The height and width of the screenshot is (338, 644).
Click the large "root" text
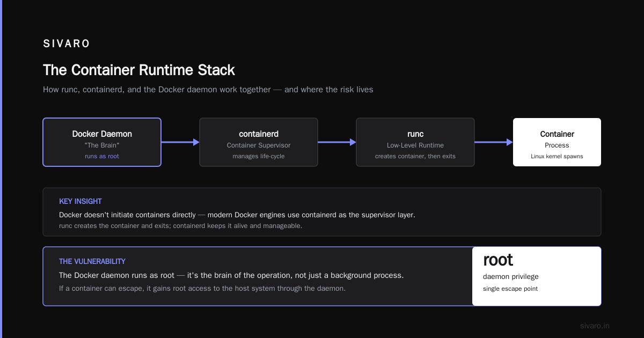498,260
